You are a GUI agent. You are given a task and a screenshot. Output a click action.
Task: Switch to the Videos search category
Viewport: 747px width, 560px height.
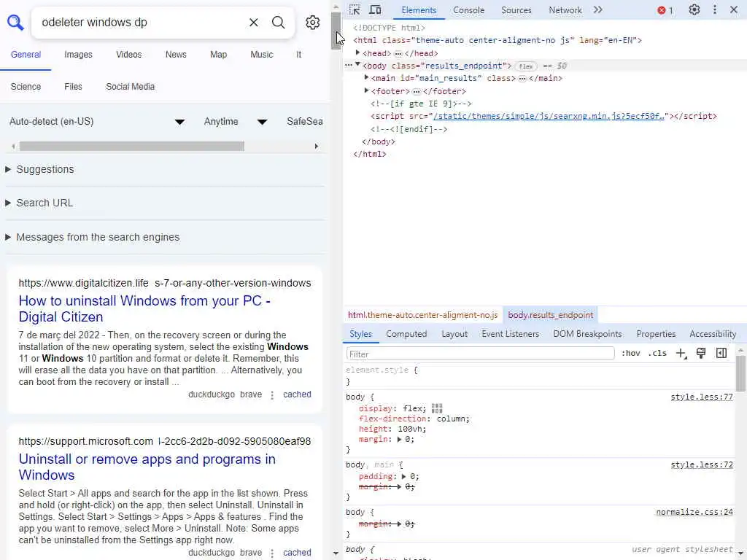pos(128,55)
